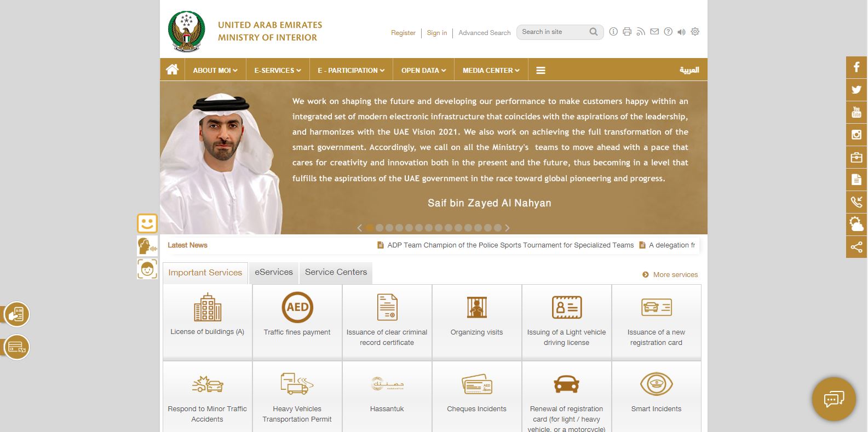Image resolution: width=868 pixels, height=432 pixels.
Task: Open Twitter from the side social bar
Action: pyautogui.click(x=856, y=90)
